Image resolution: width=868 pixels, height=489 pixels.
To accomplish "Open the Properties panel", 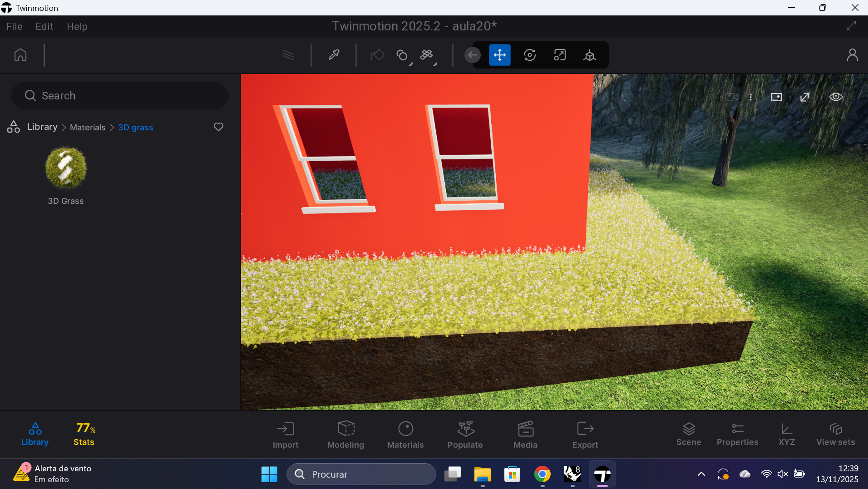I will pos(737,434).
